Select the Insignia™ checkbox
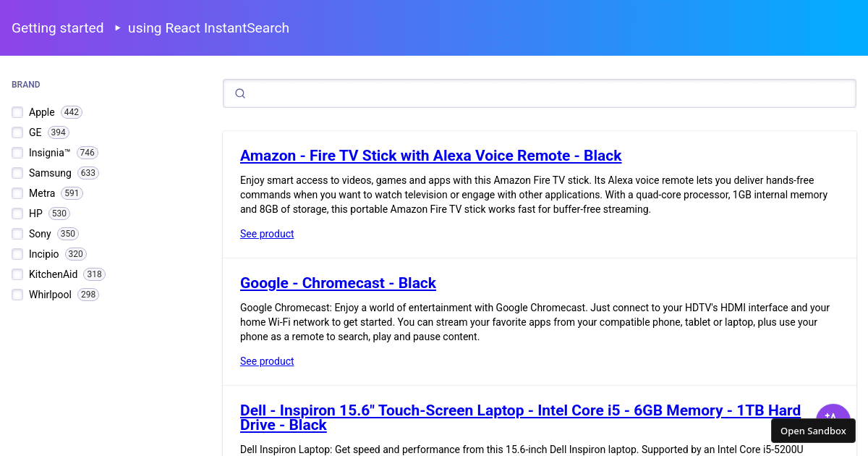 click(x=17, y=153)
